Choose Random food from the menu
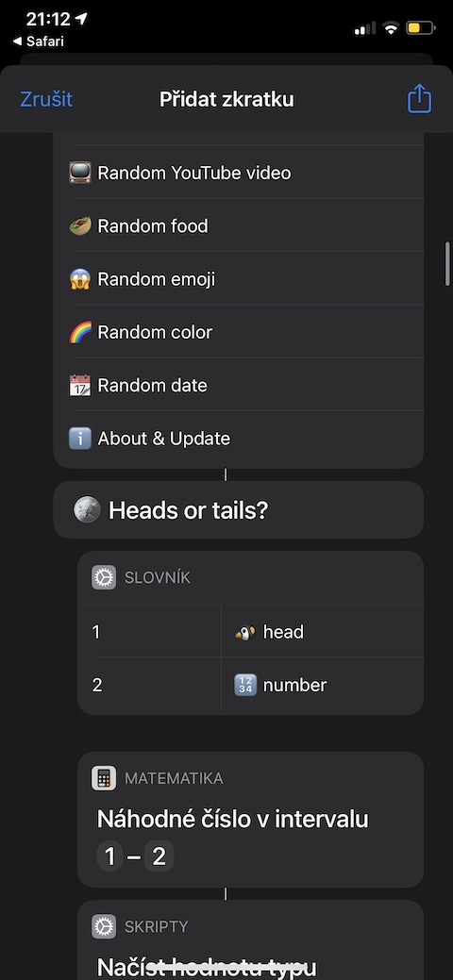Viewport: 453px width, 980px height. 239,225
